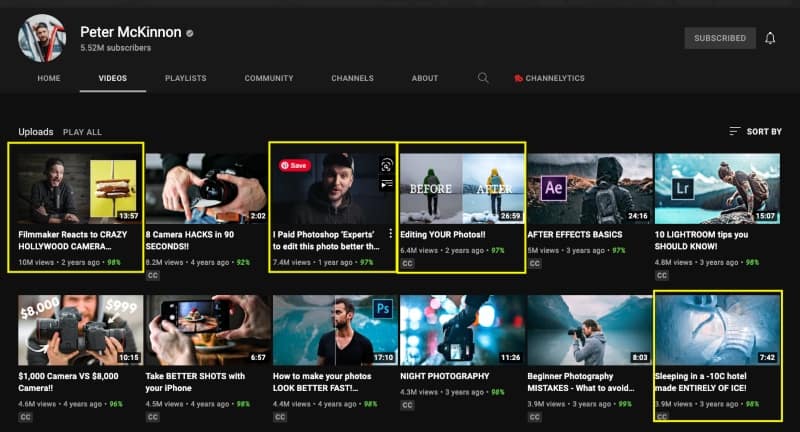This screenshot has height=432, width=800.
Task: Click CC badge under NIGHT PHOTOGRAPHY video
Action: [x=407, y=405]
